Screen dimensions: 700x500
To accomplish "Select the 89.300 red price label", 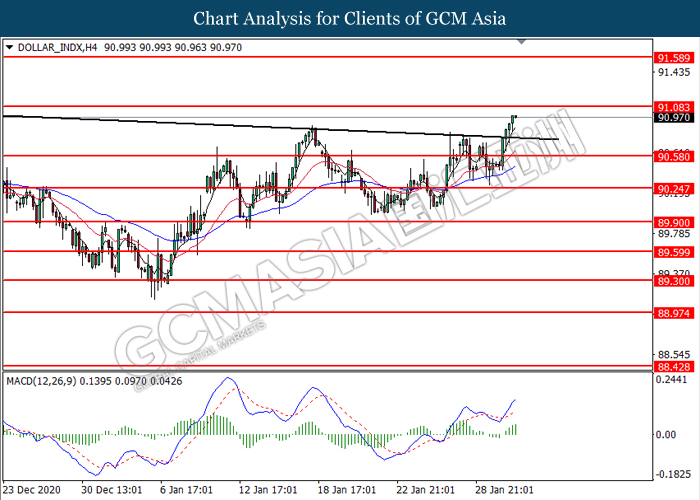I will click(x=673, y=281).
